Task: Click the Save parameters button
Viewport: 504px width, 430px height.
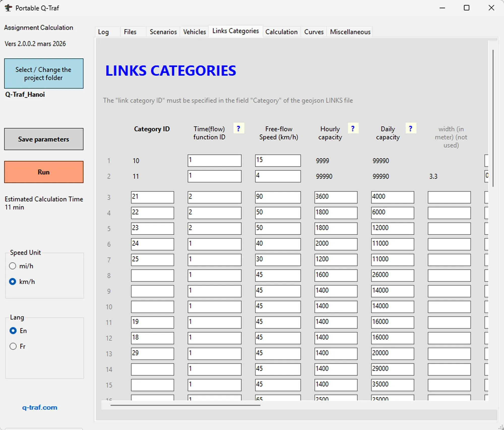Action: (x=44, y=139)
